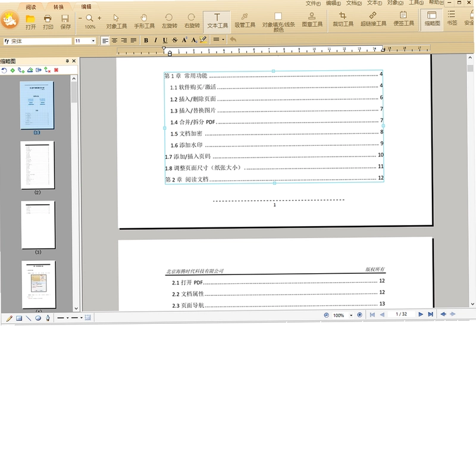Select the rectangle drawing tool
The height and width of the screenshot is (459, 476).
(x=19, y=319)
